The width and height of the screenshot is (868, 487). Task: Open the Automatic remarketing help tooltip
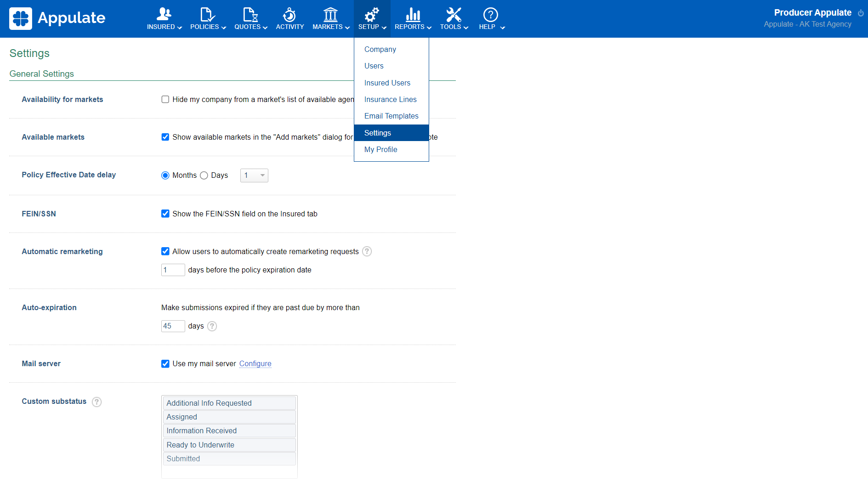[x=367, y=251]
